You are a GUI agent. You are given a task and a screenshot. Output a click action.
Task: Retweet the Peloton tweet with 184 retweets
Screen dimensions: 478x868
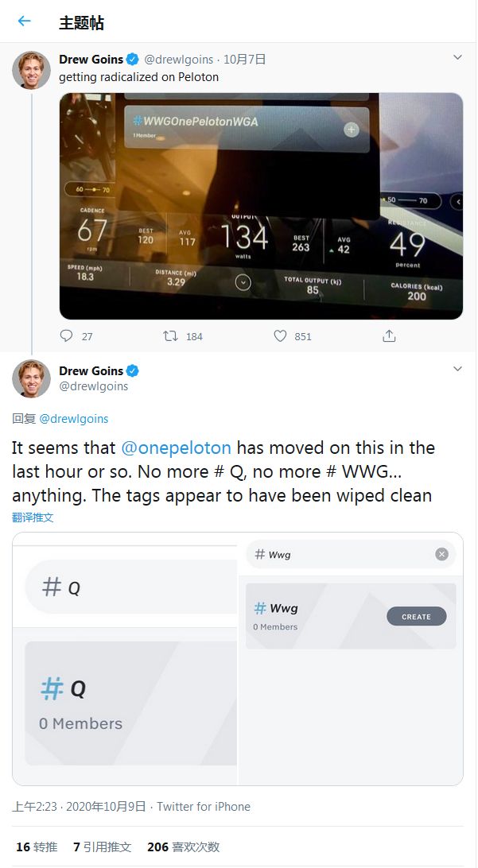[x=170, y=336]
